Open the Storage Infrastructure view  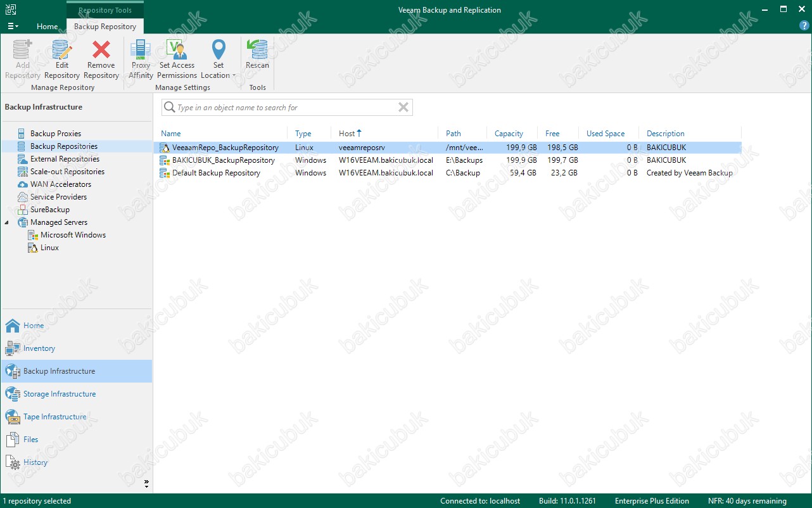point(60,394)
